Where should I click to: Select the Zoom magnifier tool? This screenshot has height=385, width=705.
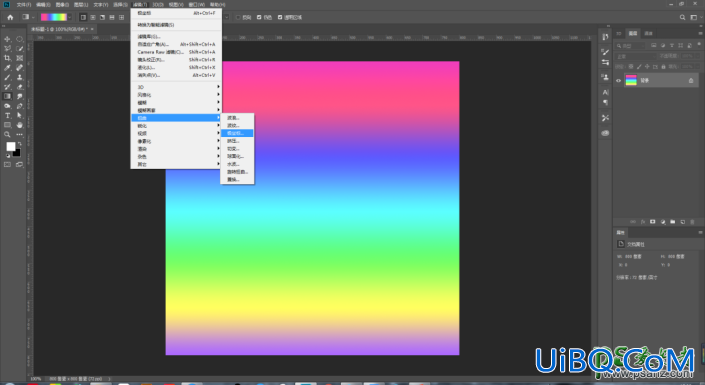click(x=7, y=134)
